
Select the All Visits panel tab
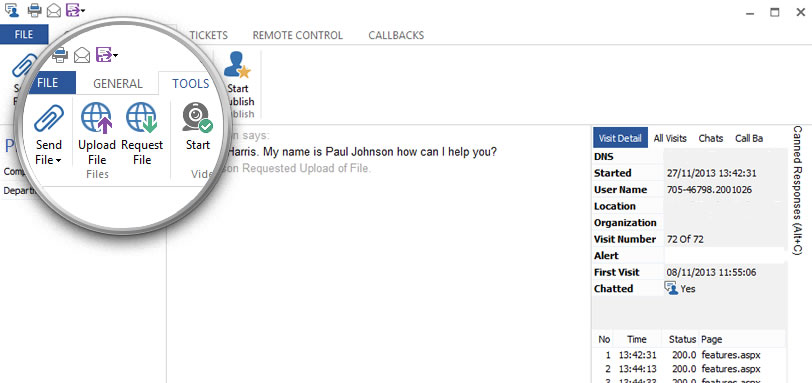pos(670,138)
